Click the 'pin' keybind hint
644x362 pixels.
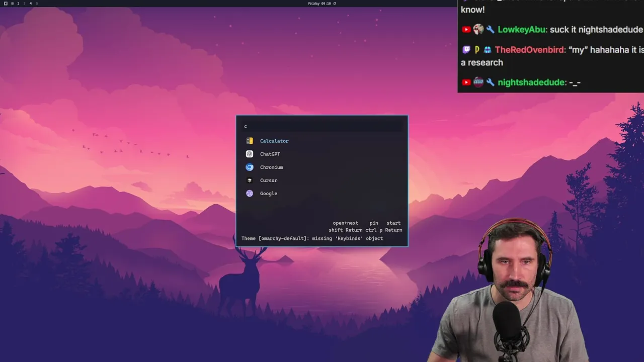(374, 223)
